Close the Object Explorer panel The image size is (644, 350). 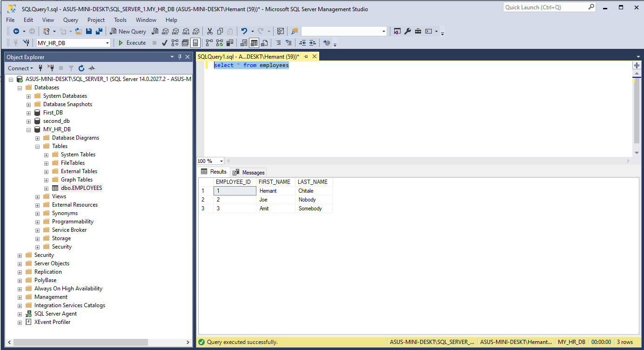point(188,57)
